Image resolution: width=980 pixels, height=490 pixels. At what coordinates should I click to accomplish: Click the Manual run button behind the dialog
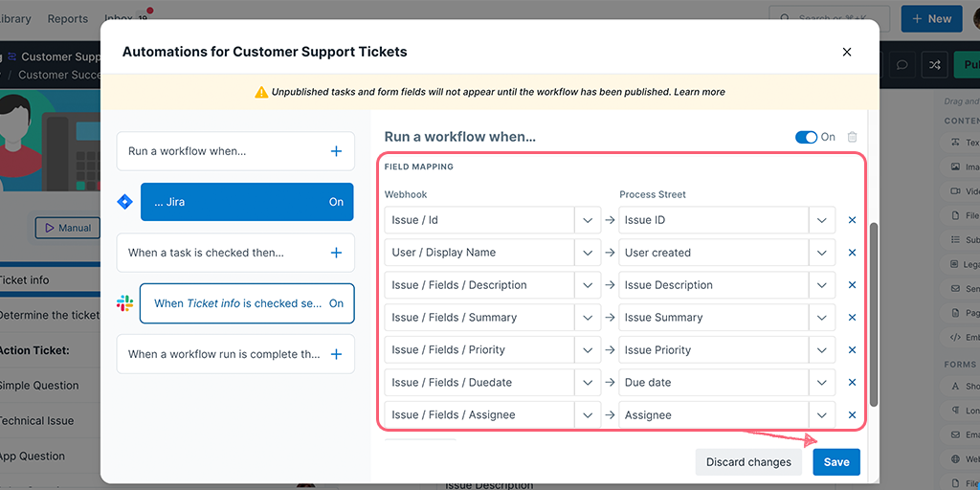point(68,228)
